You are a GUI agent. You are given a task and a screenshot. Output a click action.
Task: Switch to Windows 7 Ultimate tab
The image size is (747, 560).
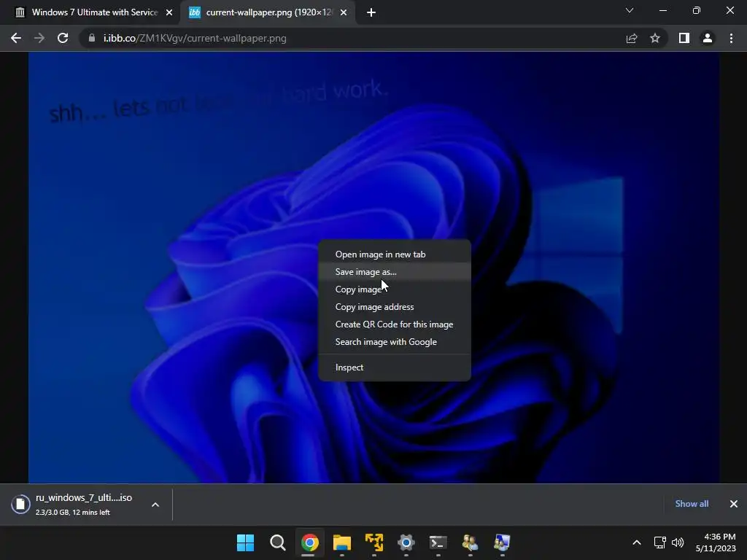point(90,12)
